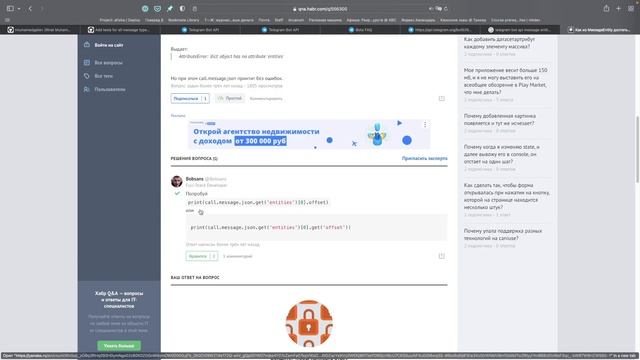Image resolution: width=640 pixels, height=360 pixels.
Task: Open the sidebar button dropdown arrow
Action: pyautogui.click(x=19, y=9)
